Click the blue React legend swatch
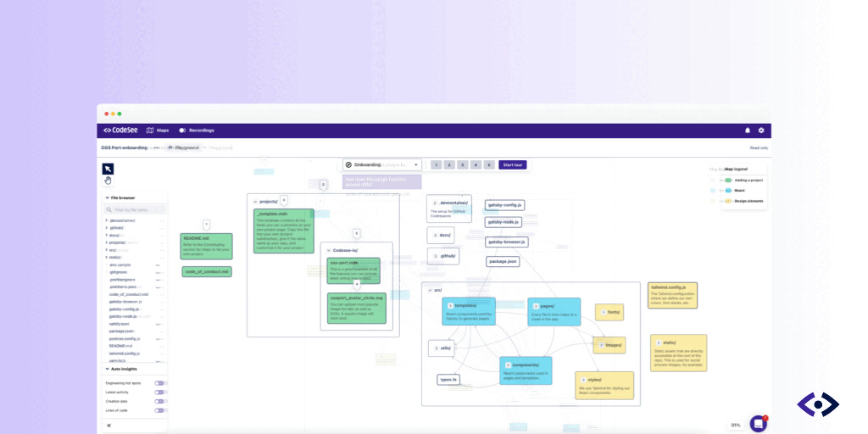 728,191
